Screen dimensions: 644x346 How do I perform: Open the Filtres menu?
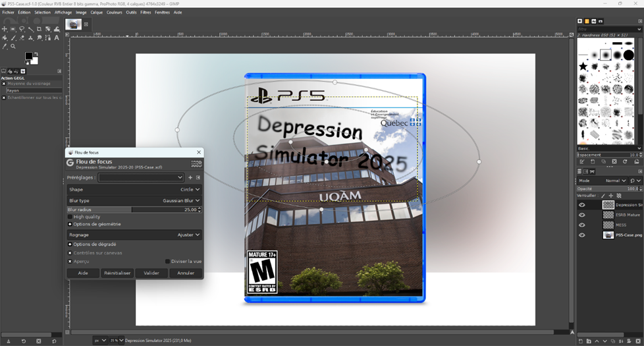pyautogui.click(x=146, y=12)
